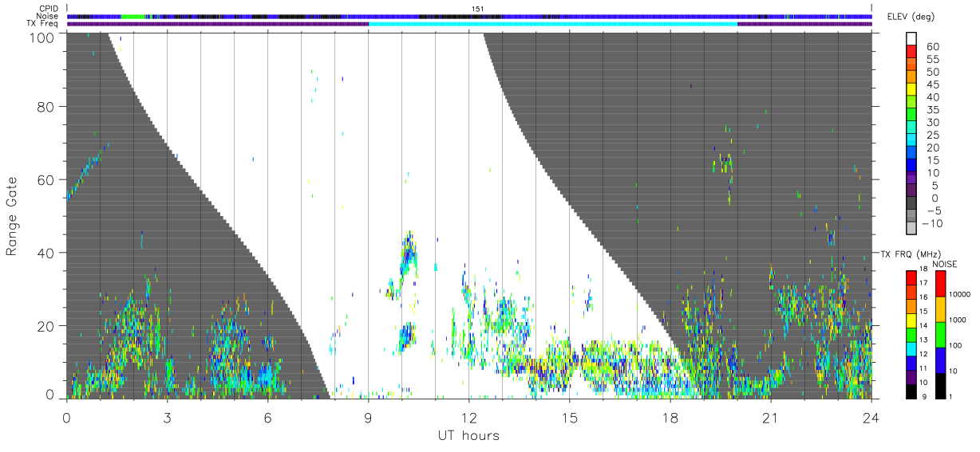The image size is (980, 452).
Task: Click the "ELEV (deg)" legend title
Action: coord(911,16)
